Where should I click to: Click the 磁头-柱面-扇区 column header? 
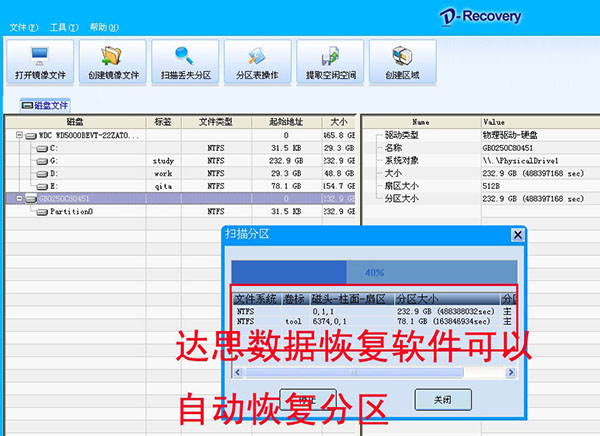(352, 299)
